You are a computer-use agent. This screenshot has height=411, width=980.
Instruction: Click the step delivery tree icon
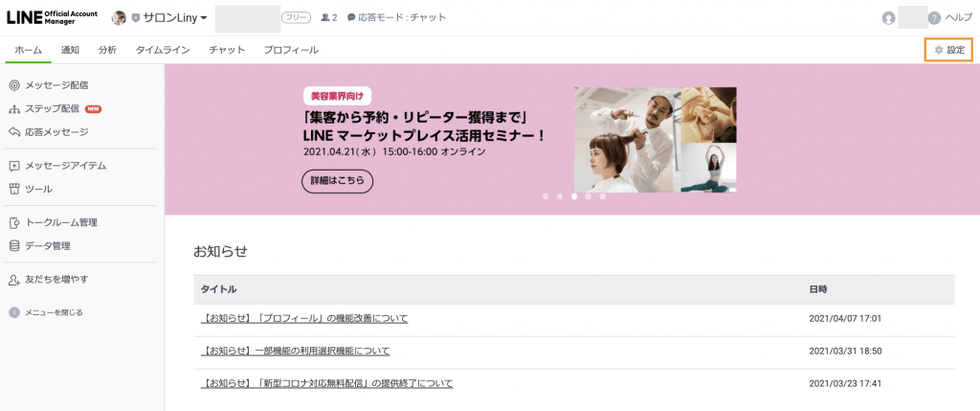14,109
